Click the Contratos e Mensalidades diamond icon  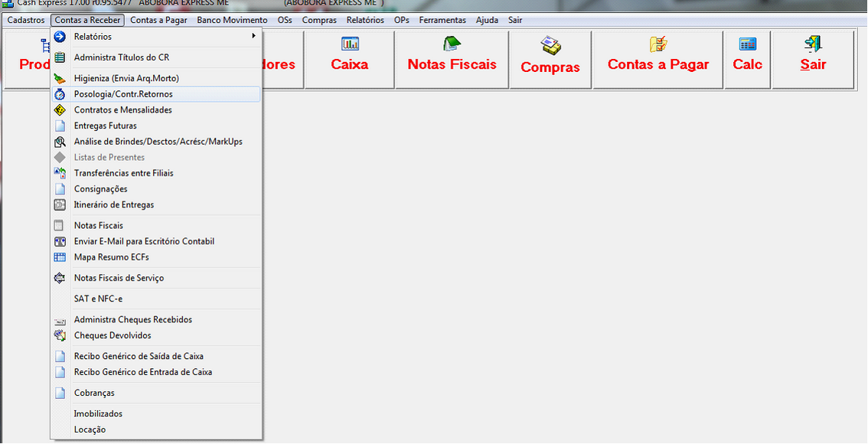pyautogui.click(x=60, y=110)
